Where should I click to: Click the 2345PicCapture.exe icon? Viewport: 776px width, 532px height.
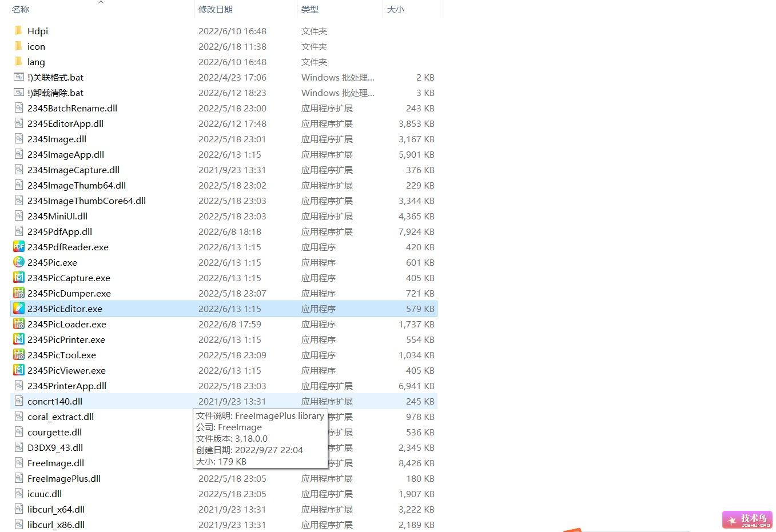click(18, 278)
